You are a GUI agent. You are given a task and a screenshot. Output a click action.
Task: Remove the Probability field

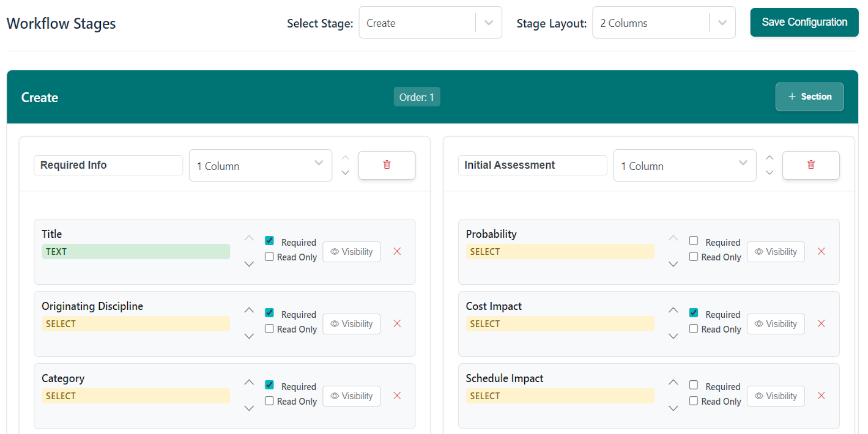pos(822,251)
